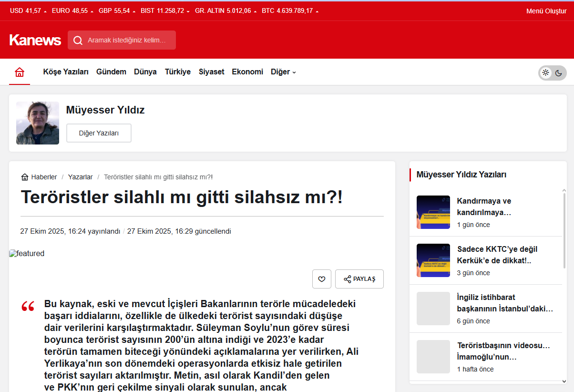Click the Menü Oluştur link
The image size is (574, 392).
[546, 11]
